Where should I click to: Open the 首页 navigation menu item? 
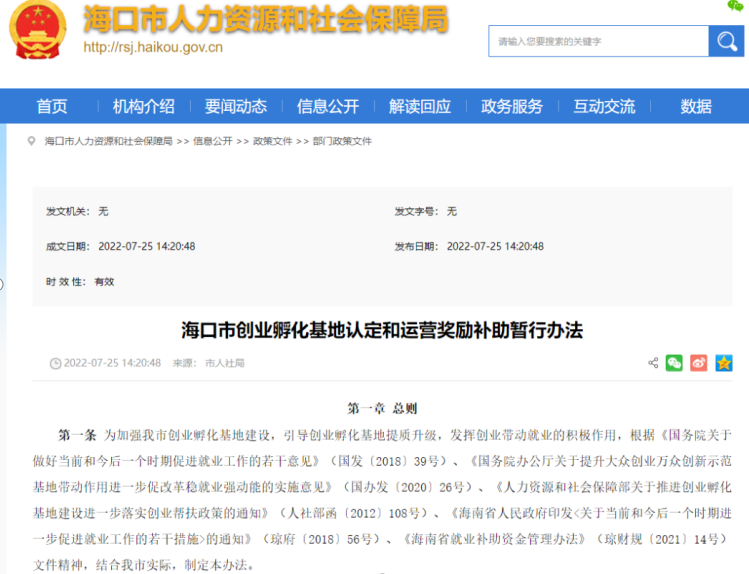[x=52, y=106]
